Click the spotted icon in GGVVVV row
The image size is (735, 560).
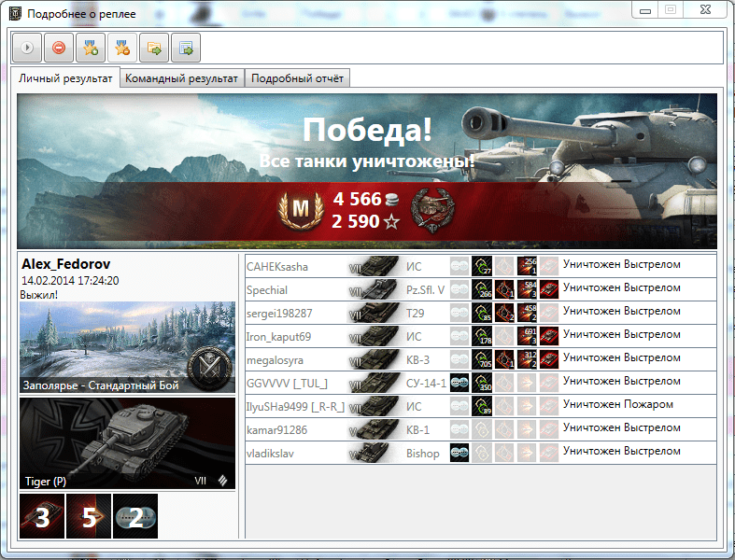459,383
